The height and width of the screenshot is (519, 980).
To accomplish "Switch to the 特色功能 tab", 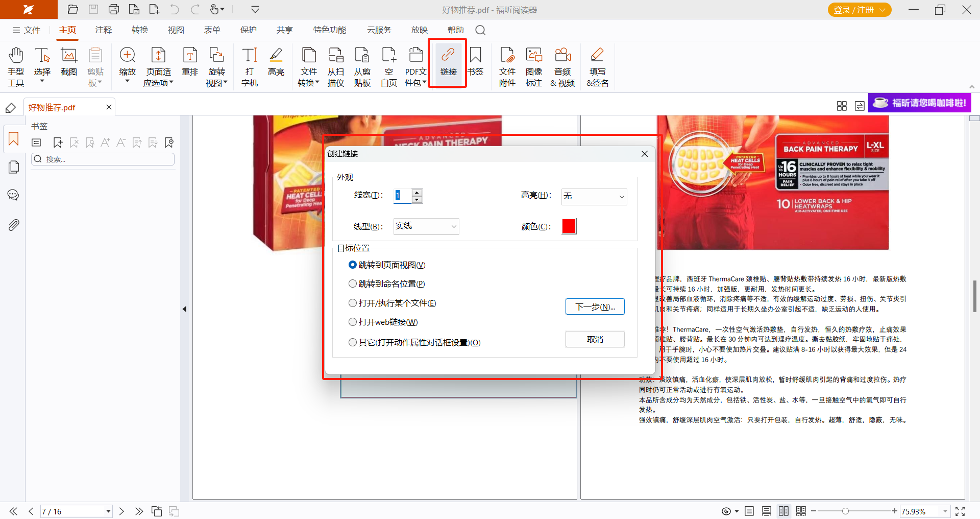I will pyautogui.click(x=330, y=30).
